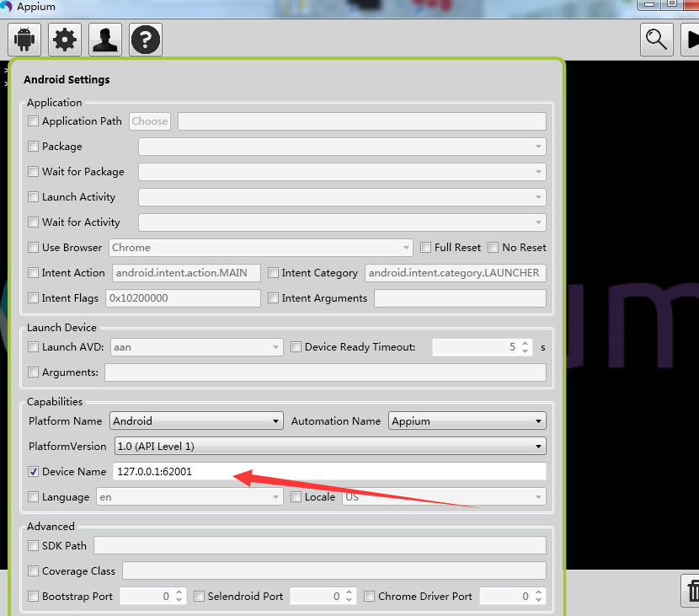The image size is (699, 616).
Task: Tick the SDK Path checkbox
Action: pyautogui.click(x=34, y=545)
